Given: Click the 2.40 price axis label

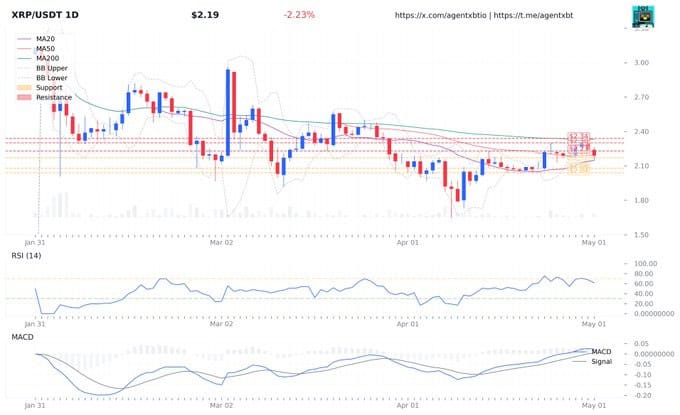Looking at the screenshot, I should click(x=641, y=132).
